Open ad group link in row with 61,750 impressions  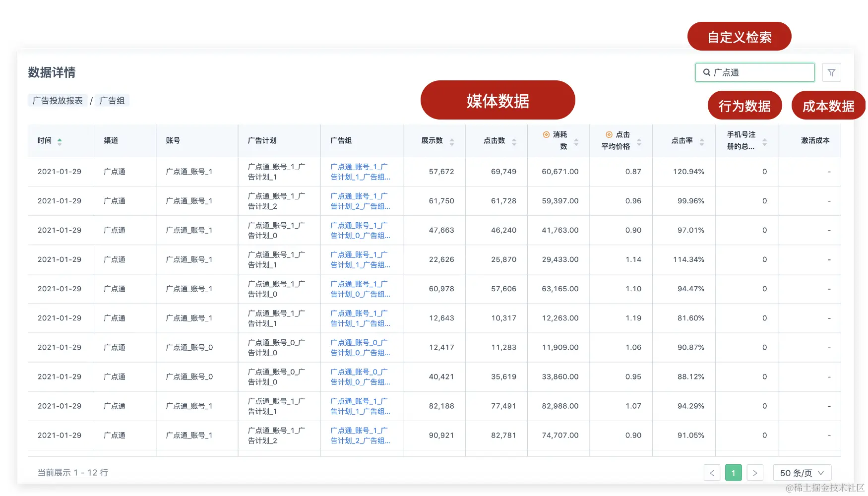point(360,201)
